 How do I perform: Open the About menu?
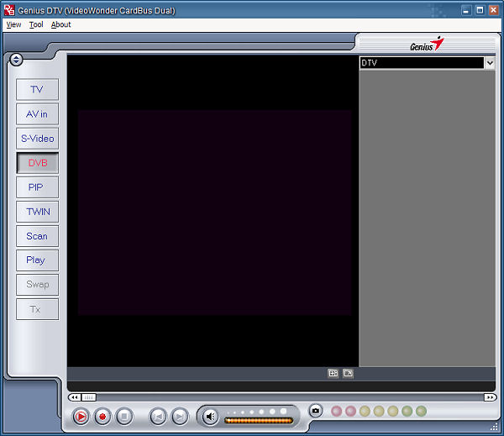click(x=61, y=24)
